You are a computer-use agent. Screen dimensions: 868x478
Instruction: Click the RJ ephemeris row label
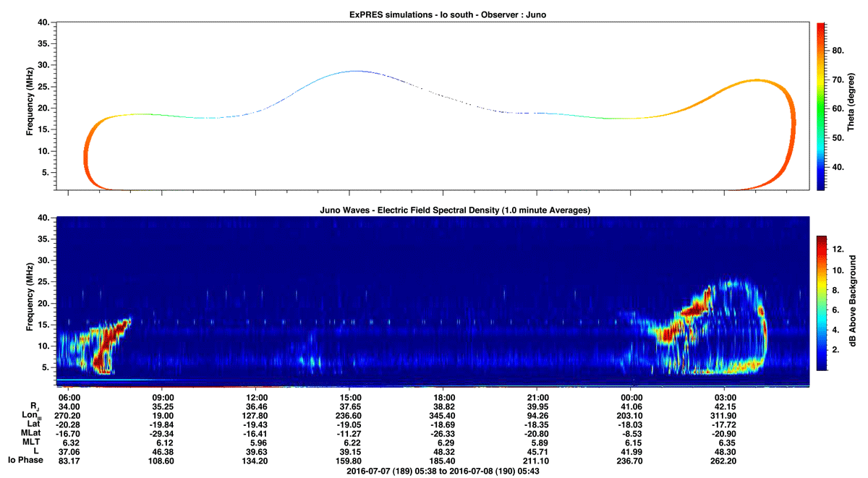[34, 407]
